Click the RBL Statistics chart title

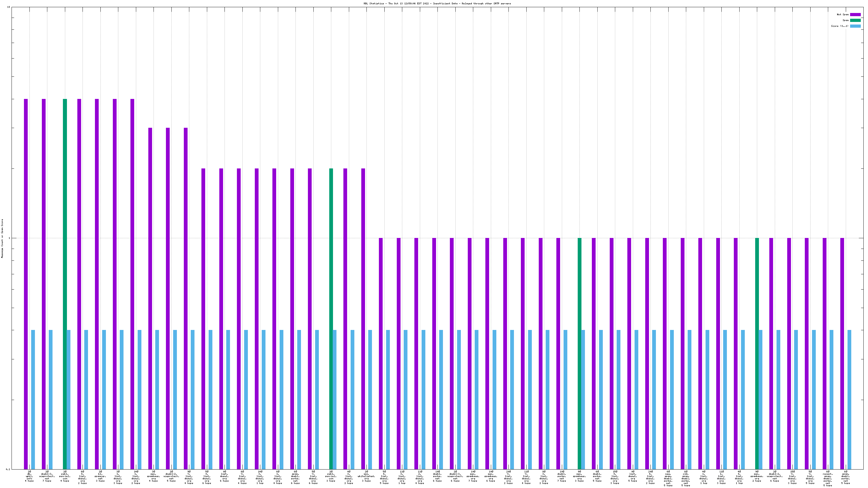[x=437, y=3]
